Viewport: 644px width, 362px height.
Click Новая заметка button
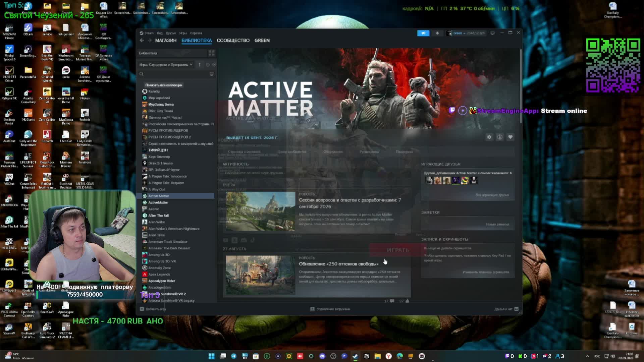(497, 224)
